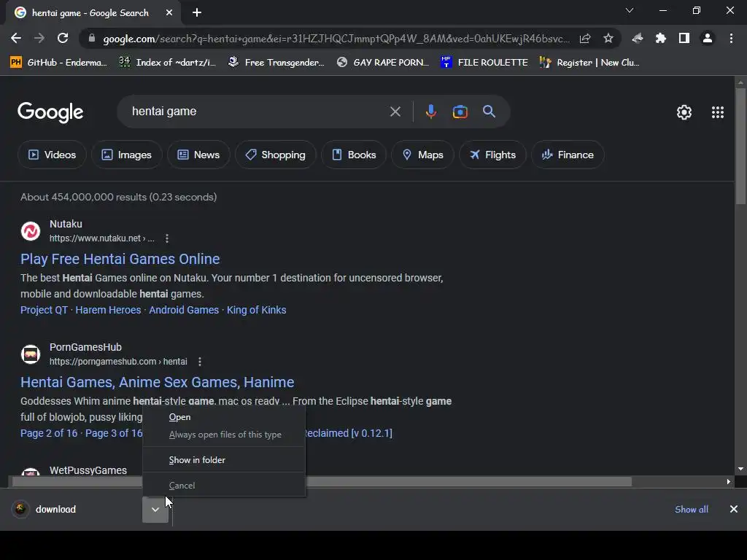Viewport: 747px width, 560px height.
Task: View site info lock icon
Action: (x=92, y=39)
